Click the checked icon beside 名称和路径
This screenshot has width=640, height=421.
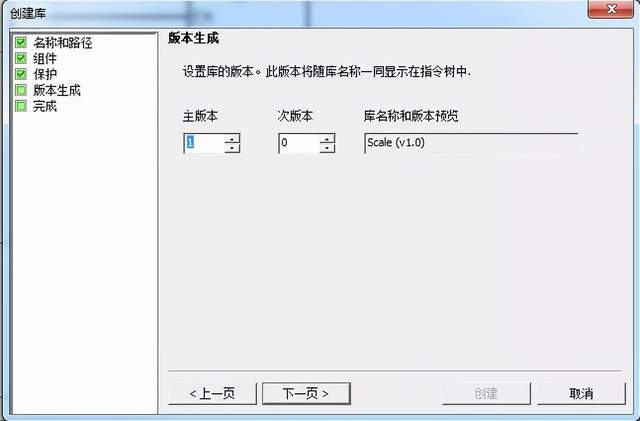[x=20, y=42]
